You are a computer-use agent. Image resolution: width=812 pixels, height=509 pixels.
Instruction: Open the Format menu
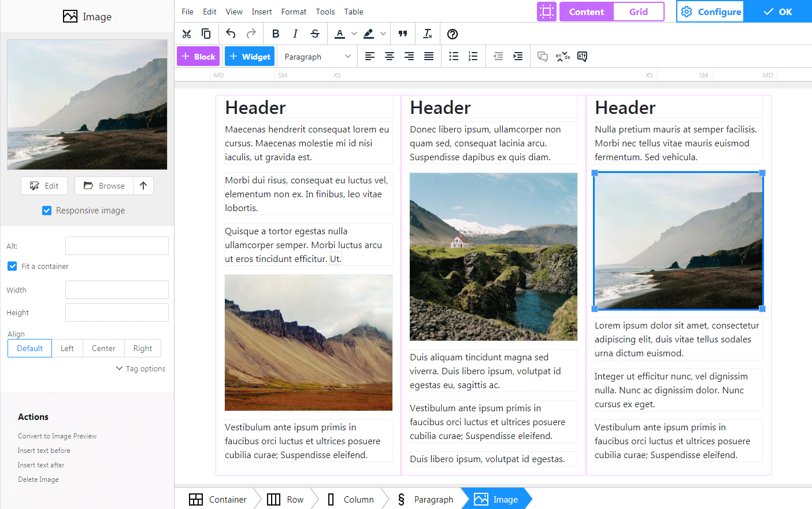[x=294, y=11]
